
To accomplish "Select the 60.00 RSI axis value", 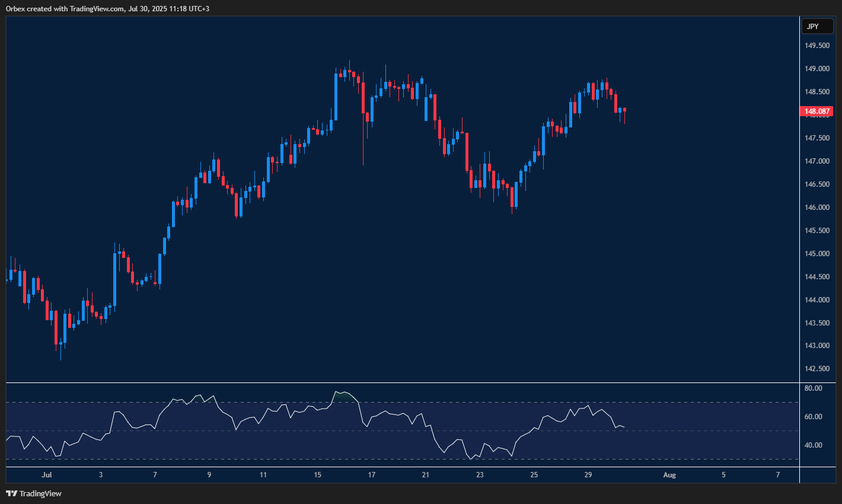I will pos(814,417).
